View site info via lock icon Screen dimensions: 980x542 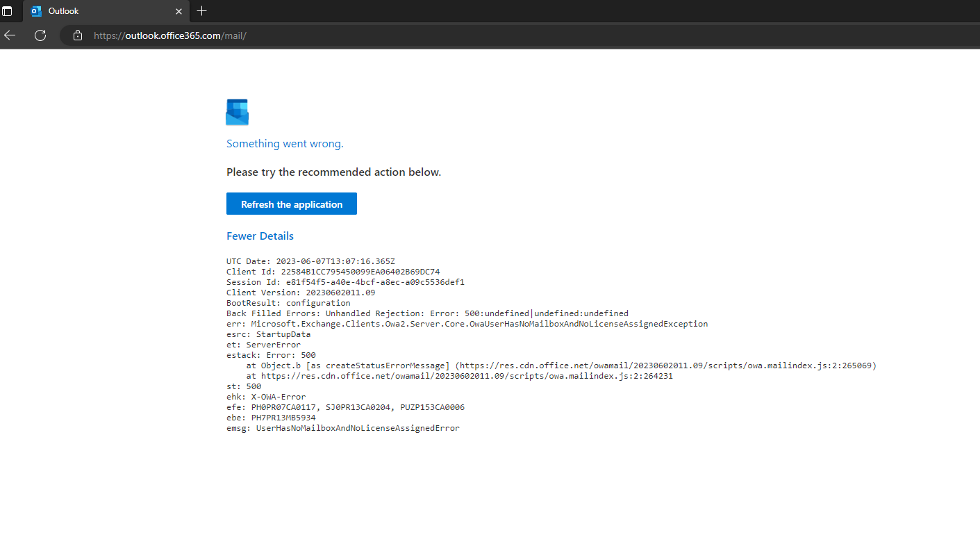(x=78, y=35)
